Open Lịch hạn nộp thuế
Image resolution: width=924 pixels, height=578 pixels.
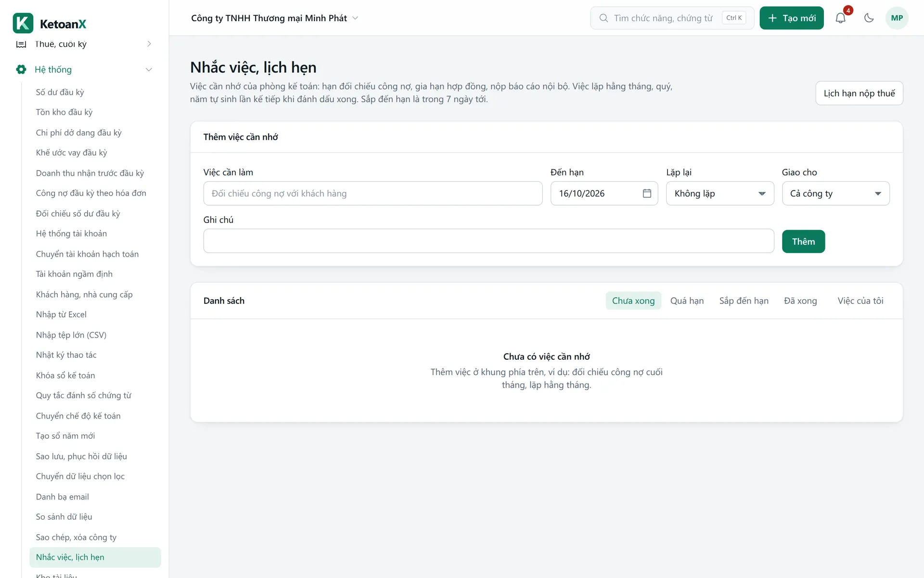(859, 93)
